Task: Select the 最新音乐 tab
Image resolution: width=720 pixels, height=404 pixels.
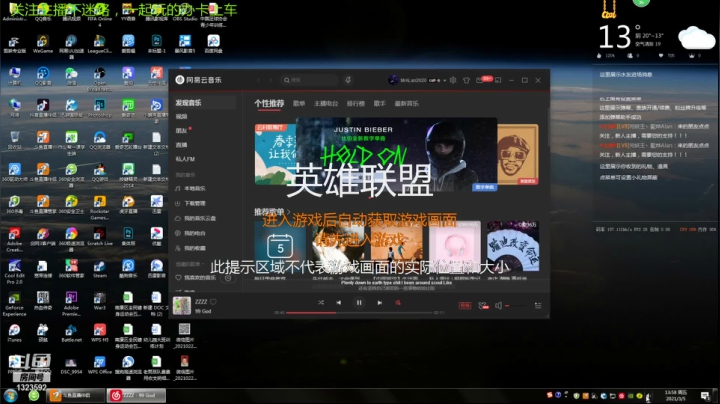Action: pos(407,103)
